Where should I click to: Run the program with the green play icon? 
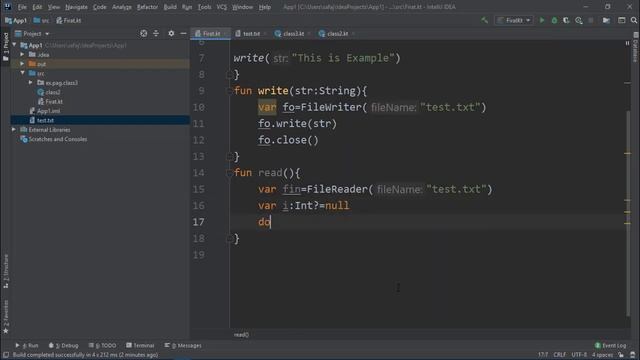coord(542,20)
